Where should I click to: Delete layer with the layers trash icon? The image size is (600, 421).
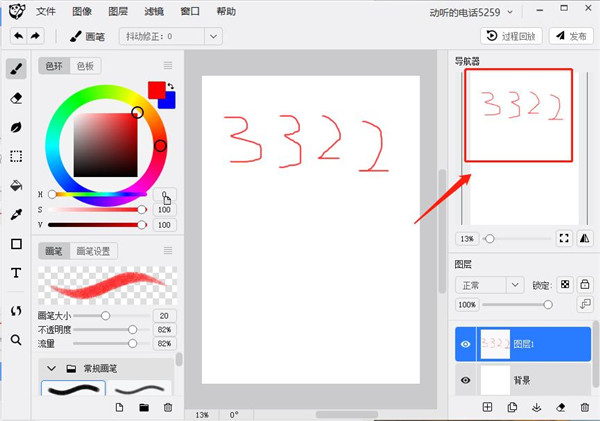pos(586,407)
